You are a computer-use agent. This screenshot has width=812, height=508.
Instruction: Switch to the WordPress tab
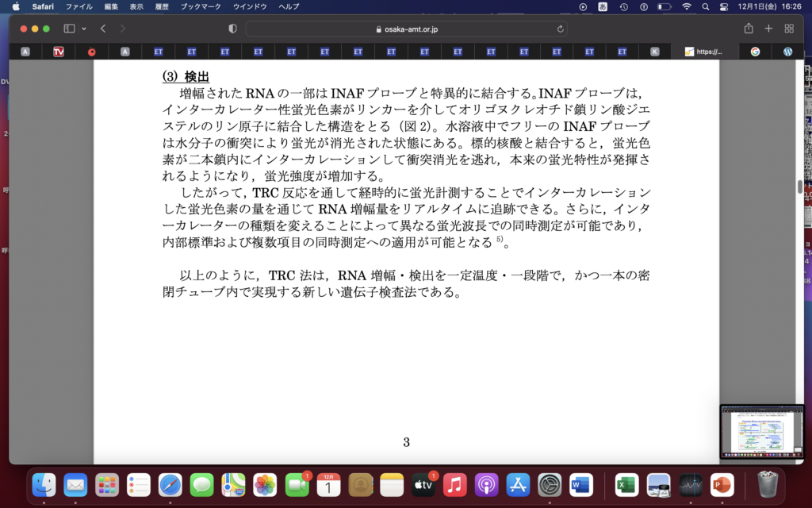[x=787, y=52]
